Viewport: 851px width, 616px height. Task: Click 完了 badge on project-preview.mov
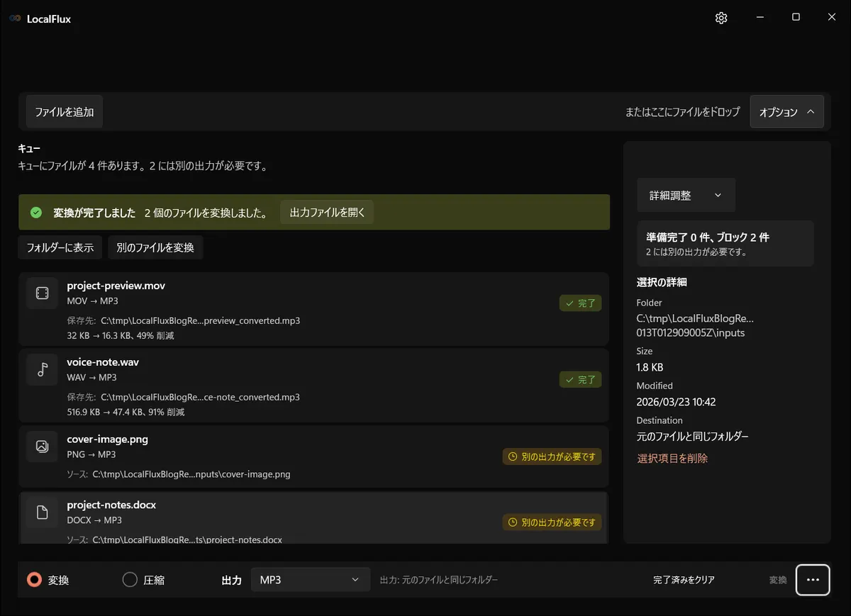pyautogui.click(x=580, y=303)
